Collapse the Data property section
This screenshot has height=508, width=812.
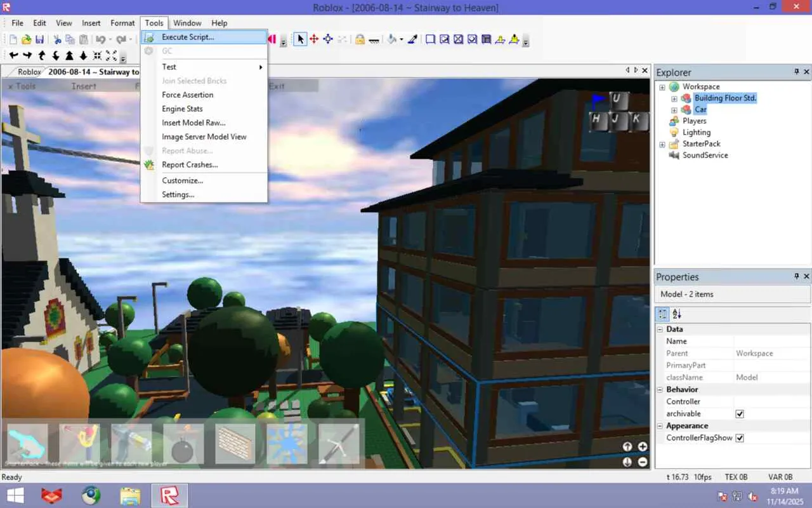pyautogui.click(x=660, y=330)
